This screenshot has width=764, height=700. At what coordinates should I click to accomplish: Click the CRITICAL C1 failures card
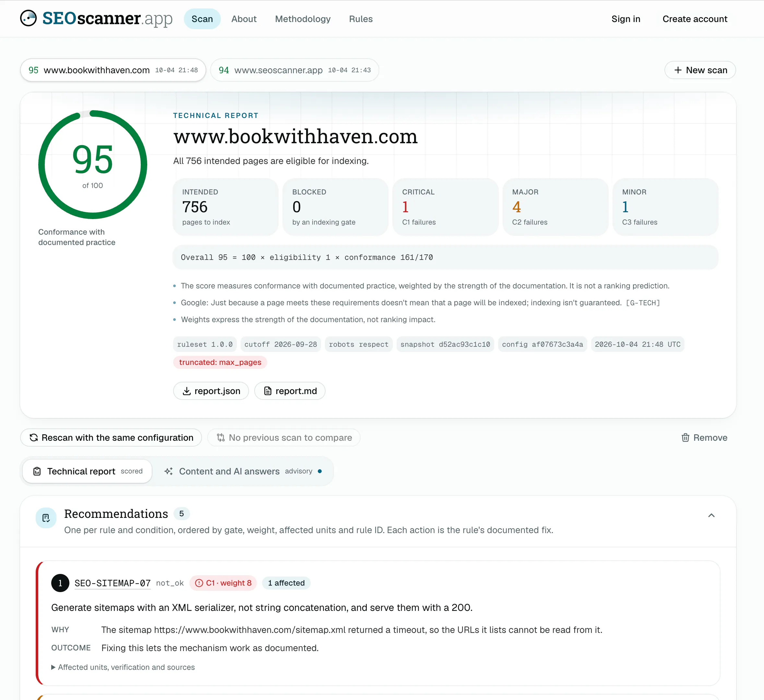point(445,207)
